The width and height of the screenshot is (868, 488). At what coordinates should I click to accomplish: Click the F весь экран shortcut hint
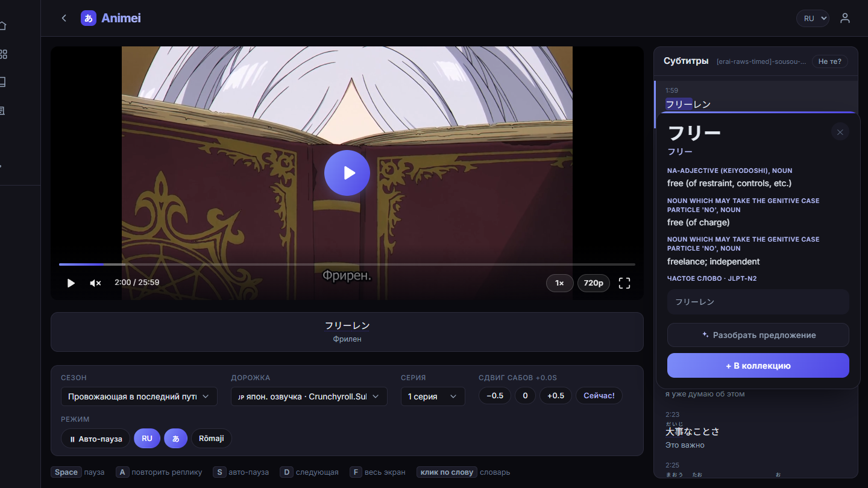click(377, 472)
